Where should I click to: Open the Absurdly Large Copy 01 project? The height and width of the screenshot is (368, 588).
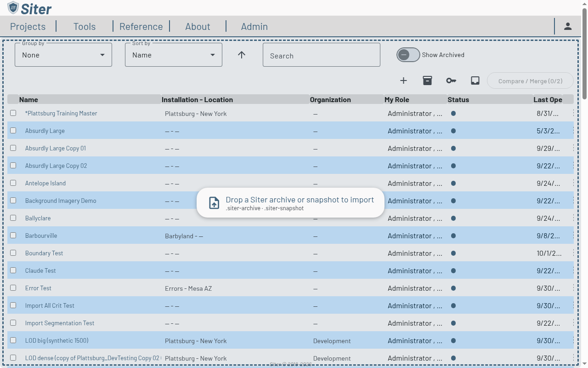pos(56,148)
